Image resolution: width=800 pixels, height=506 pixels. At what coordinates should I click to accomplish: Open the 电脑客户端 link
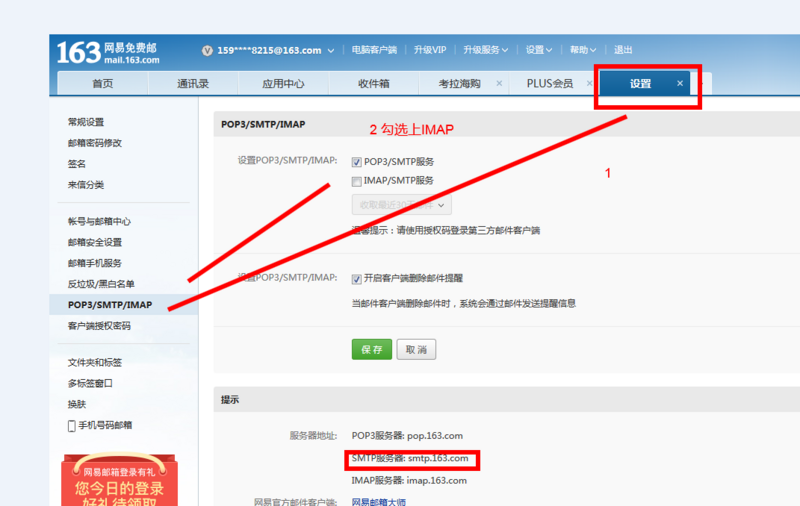(374, 50)
